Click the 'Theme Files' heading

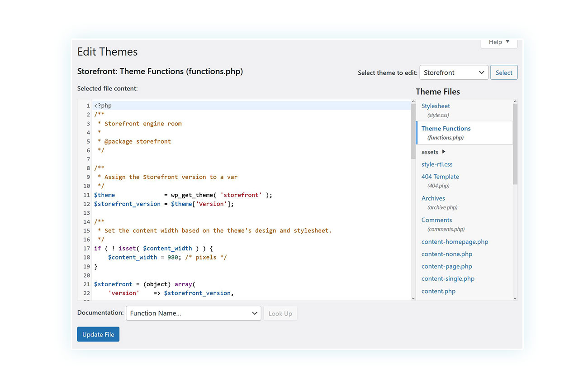[438, 91]
